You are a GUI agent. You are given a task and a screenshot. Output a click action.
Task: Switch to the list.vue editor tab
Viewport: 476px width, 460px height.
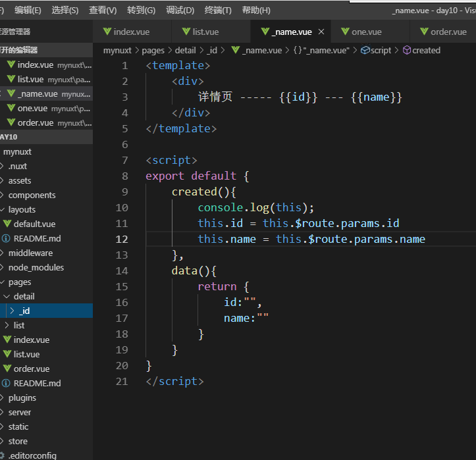(211, 32)
